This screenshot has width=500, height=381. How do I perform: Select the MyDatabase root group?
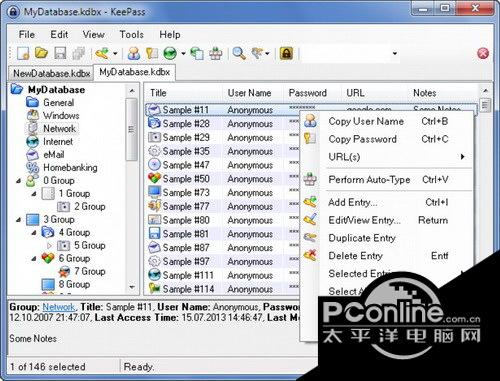pos(56,90)
